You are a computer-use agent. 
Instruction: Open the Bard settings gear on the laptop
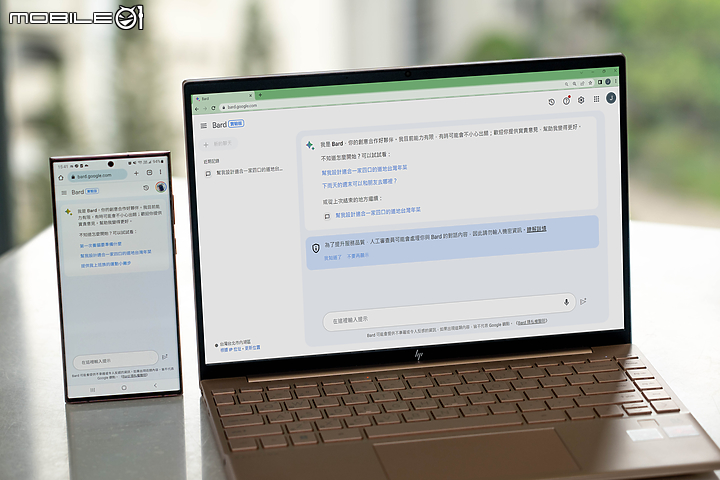tap(581, 100)
